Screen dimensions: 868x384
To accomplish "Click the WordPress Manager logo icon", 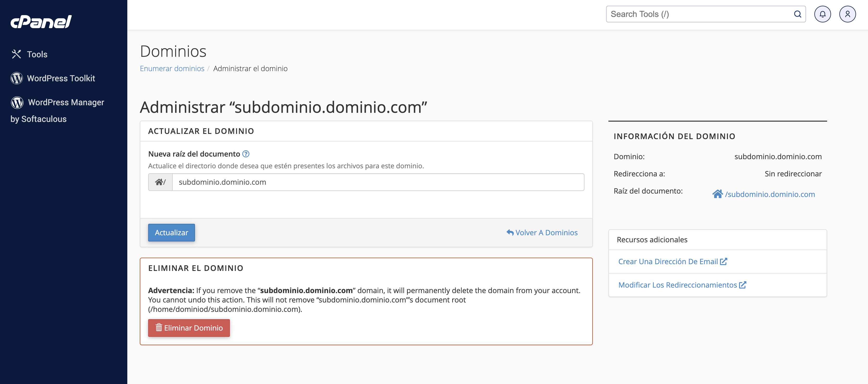I will click(17, 102).
